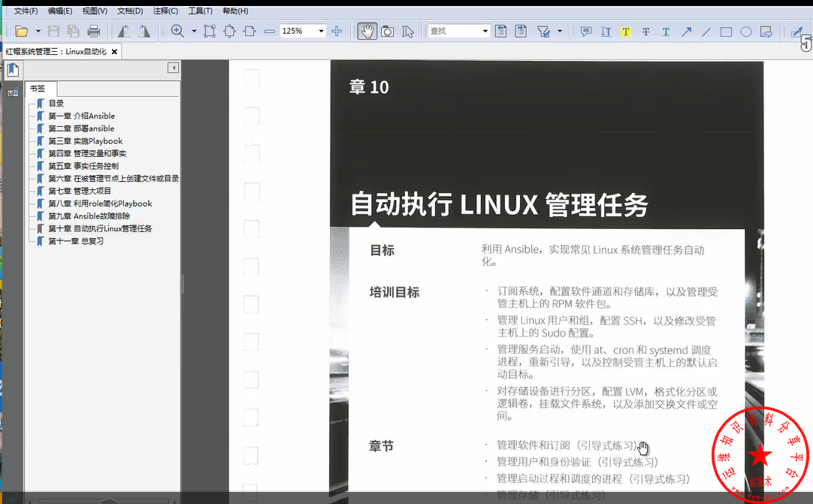813x504 pixels.
Task: Select the Rectangle annotation tool
Action: pos(726,32)
